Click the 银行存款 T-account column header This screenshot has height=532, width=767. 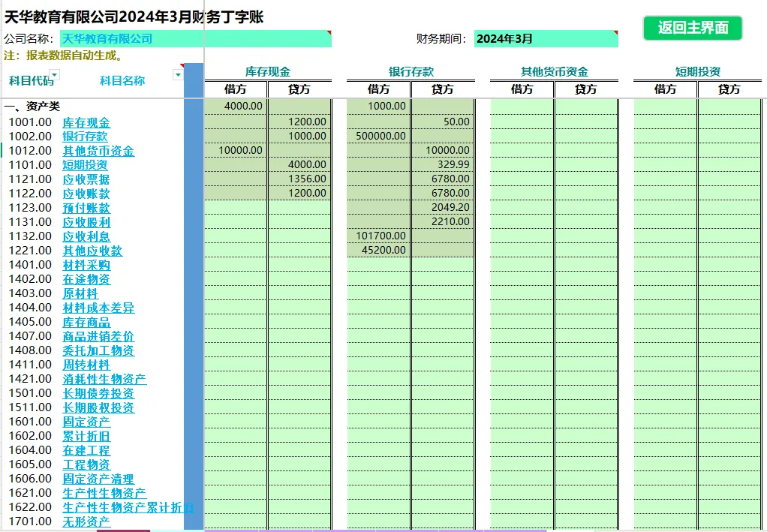(411, 72)
